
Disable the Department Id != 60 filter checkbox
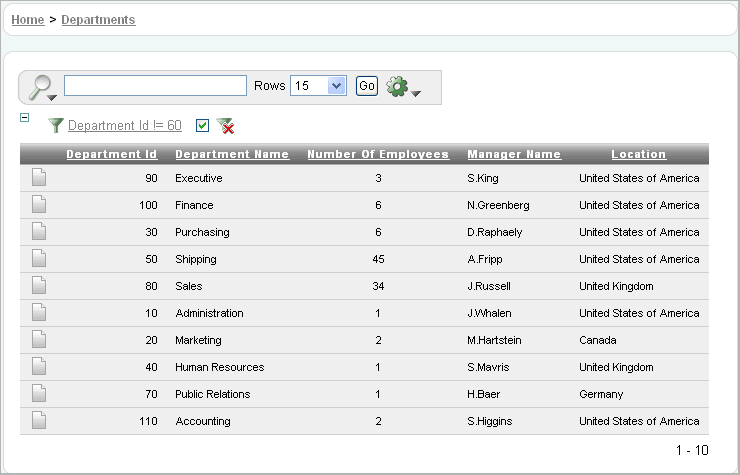[202, 126]
